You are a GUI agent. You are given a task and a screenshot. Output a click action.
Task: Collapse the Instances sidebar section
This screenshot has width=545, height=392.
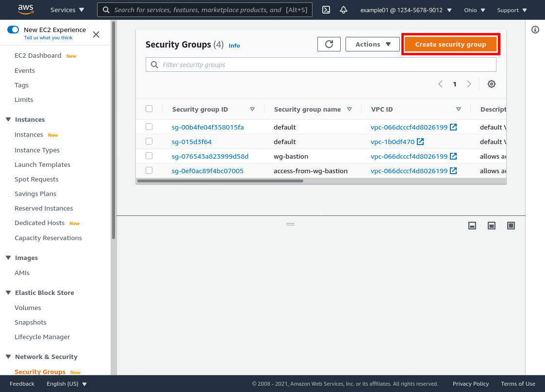[x=8, y=119]
